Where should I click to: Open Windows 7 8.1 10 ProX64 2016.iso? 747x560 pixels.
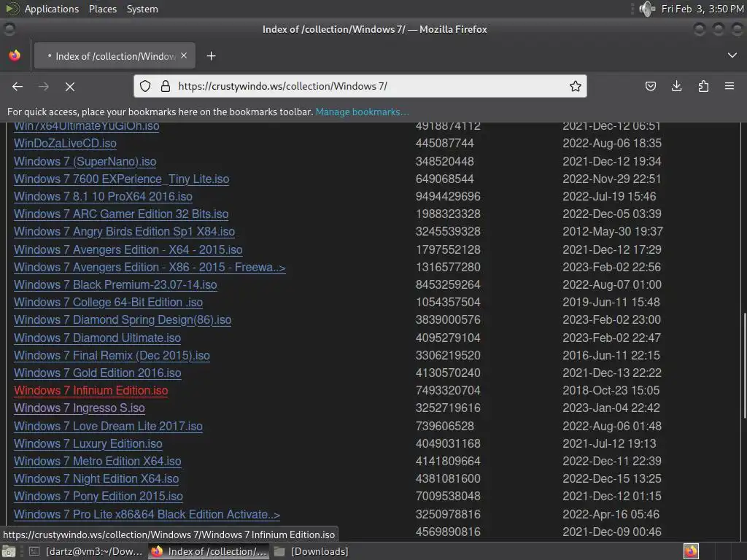tap(103, 196)
